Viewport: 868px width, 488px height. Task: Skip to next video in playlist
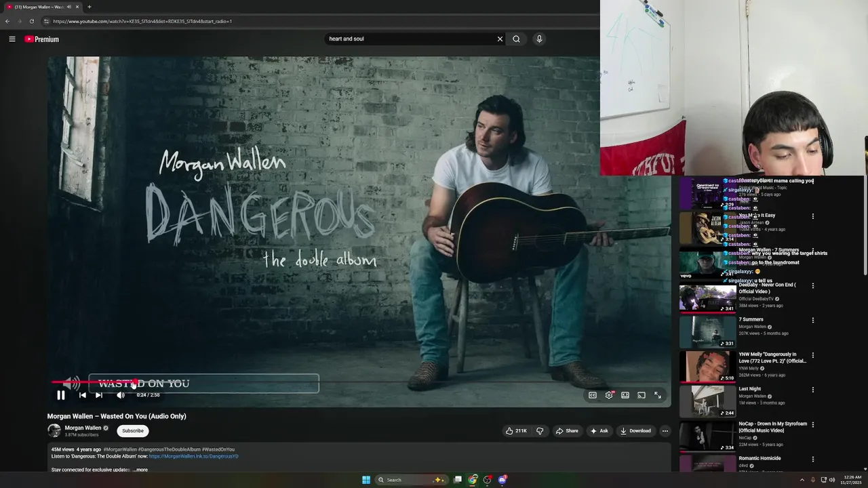pyautogui.click(x=99, y=395)
